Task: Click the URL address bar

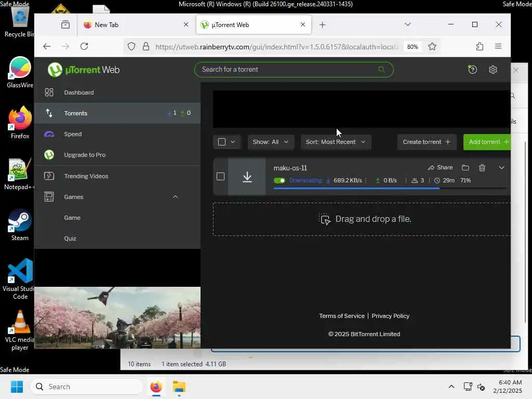Action: 276,47
